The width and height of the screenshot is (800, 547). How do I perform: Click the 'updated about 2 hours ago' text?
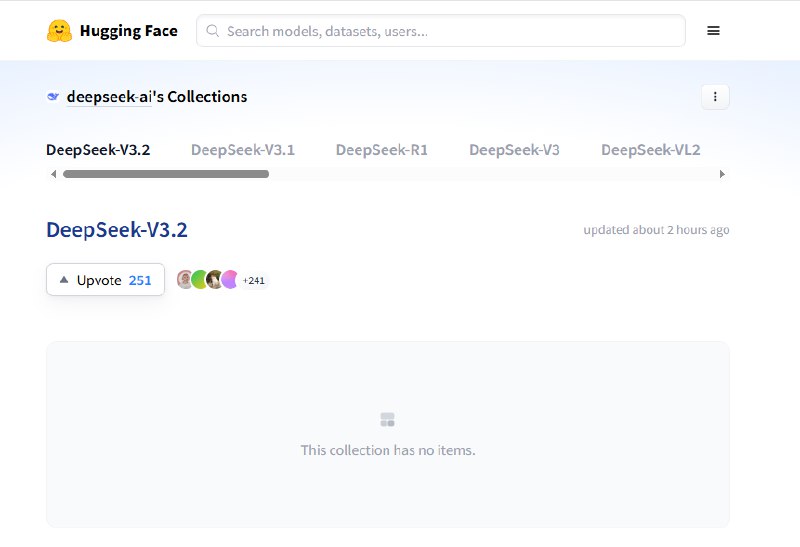[656, 230]
